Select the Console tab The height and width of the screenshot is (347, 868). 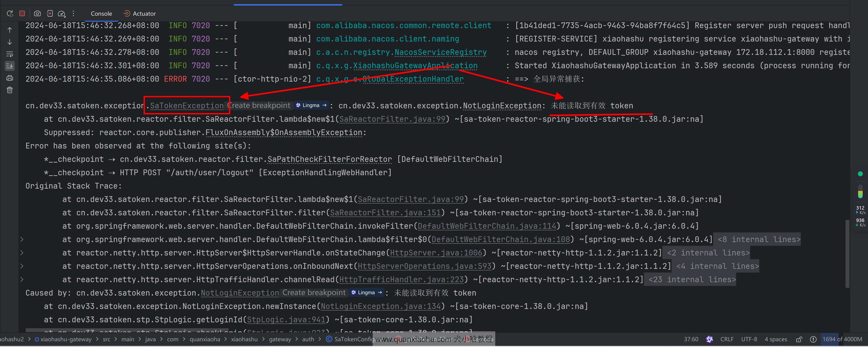(101, 13)
